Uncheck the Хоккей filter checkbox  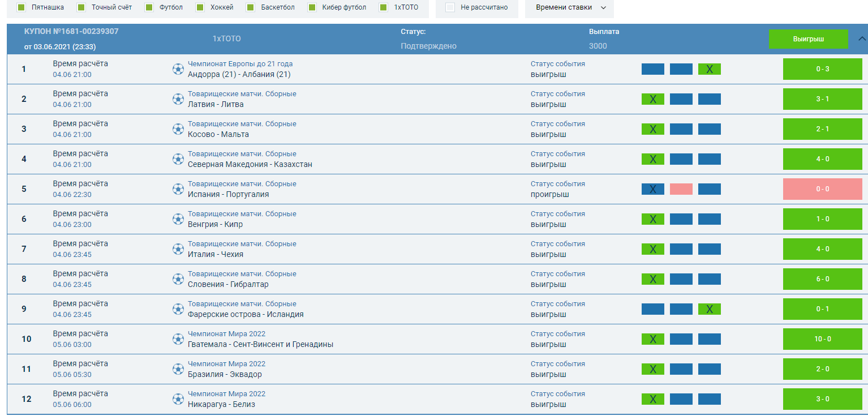(200, 7)
